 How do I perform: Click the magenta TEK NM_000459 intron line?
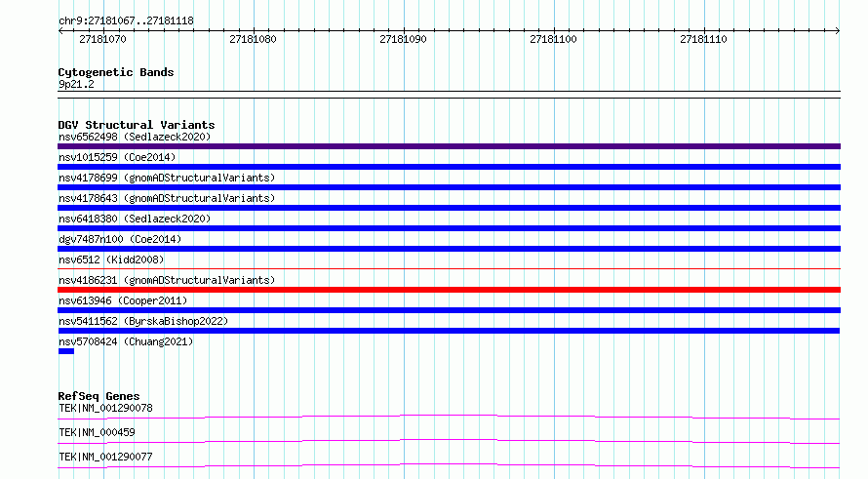[x=449, y=441]
